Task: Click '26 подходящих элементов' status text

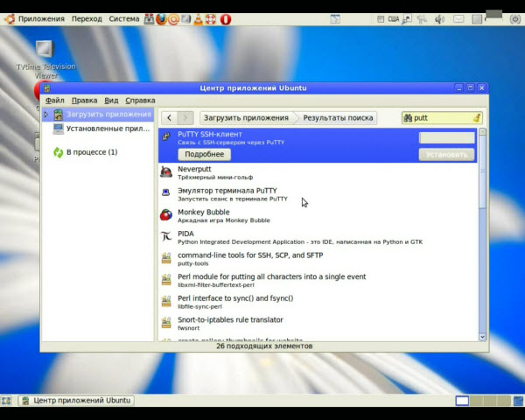Action: (264, 346)
